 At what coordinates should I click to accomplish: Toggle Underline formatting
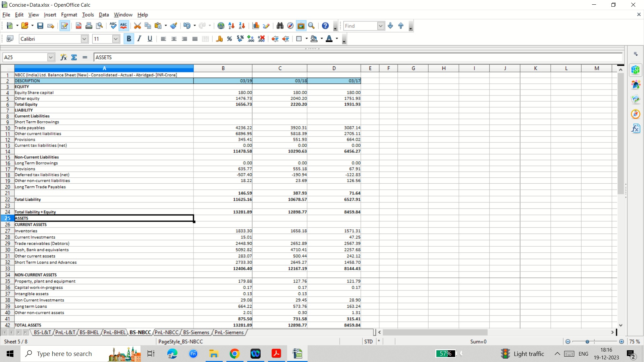coord(150,39)
